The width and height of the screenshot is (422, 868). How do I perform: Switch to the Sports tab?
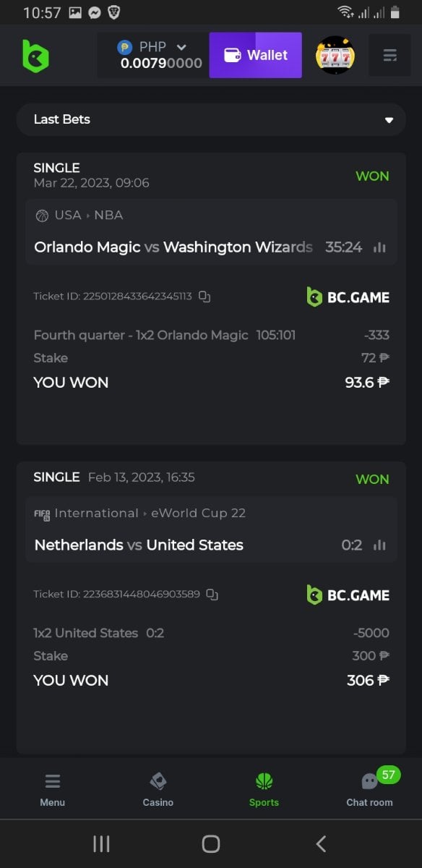coord(264,788)
